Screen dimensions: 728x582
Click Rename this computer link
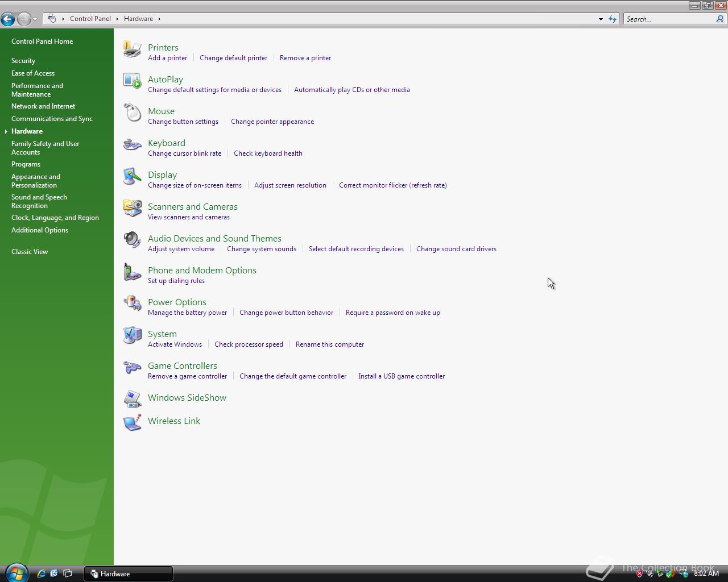pos(330,344)
